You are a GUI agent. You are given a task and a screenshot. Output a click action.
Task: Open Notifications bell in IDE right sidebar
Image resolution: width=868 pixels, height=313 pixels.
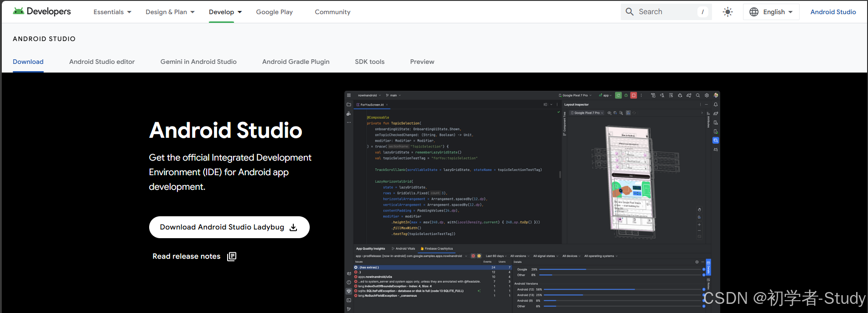tap(716, 104)
